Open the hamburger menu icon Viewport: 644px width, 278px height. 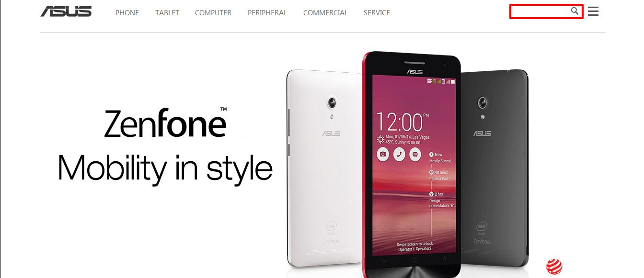point(593,11)
